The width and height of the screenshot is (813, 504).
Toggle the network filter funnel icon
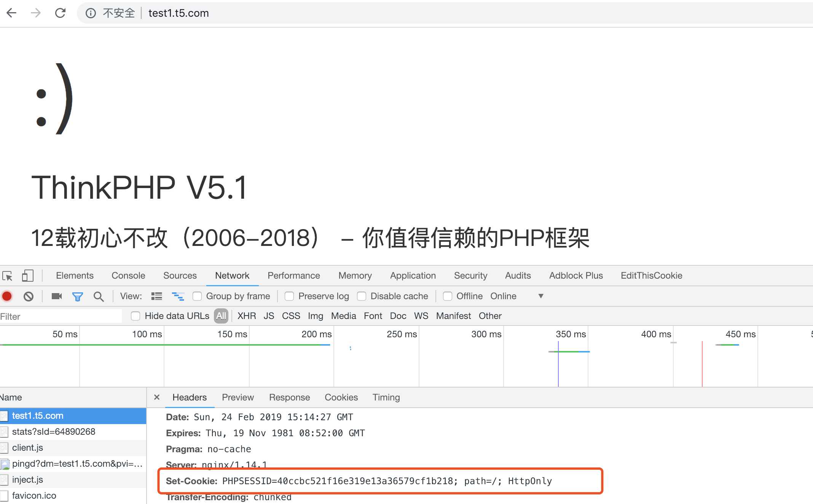click(x=78, y=297)
